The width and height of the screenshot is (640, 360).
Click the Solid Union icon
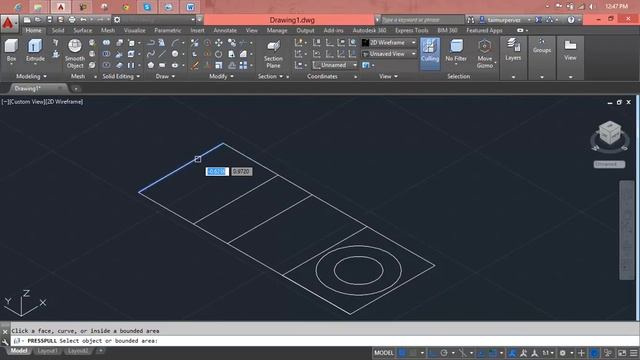[106, 42]
